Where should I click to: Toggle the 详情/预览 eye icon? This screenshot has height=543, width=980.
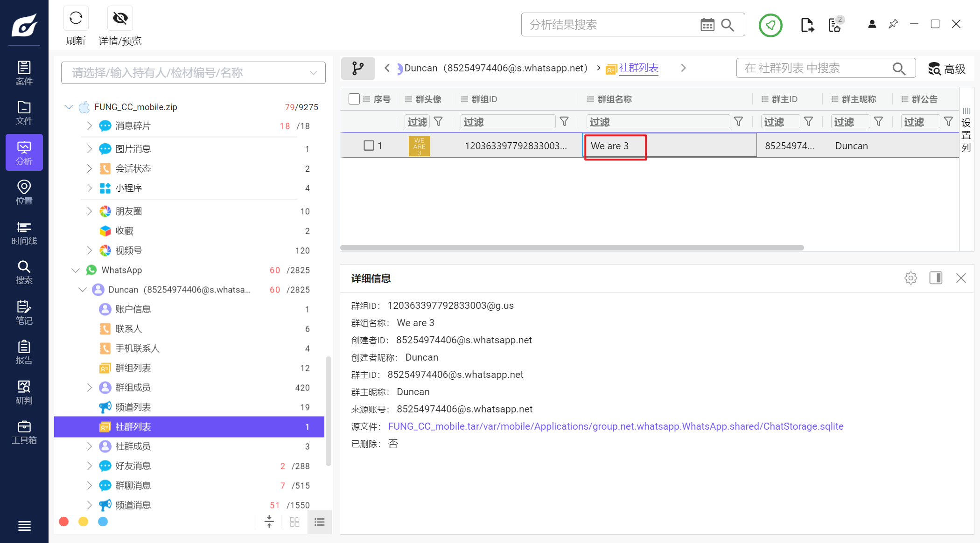click(120, 18)
